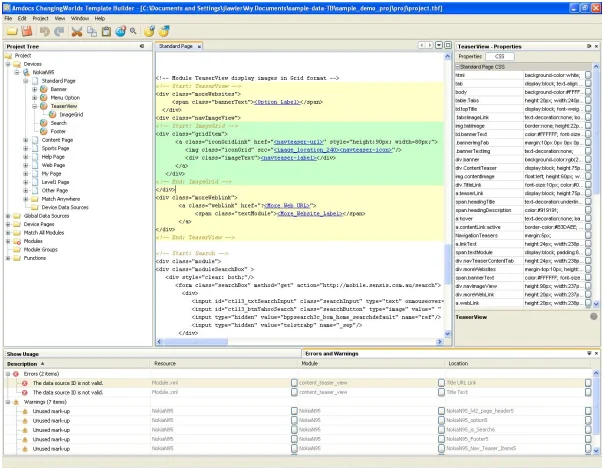Viewport: 604px width, 468px height.
Task: Click the editor vertical scrollbar down arrow
Action: pos(447,334)
